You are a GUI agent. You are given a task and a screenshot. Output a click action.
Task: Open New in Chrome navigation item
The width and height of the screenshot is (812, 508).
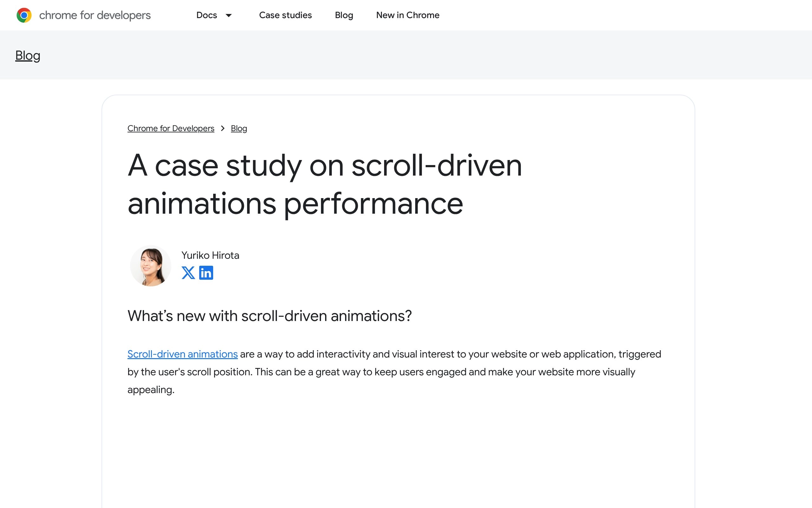click(x=408, y=15)
